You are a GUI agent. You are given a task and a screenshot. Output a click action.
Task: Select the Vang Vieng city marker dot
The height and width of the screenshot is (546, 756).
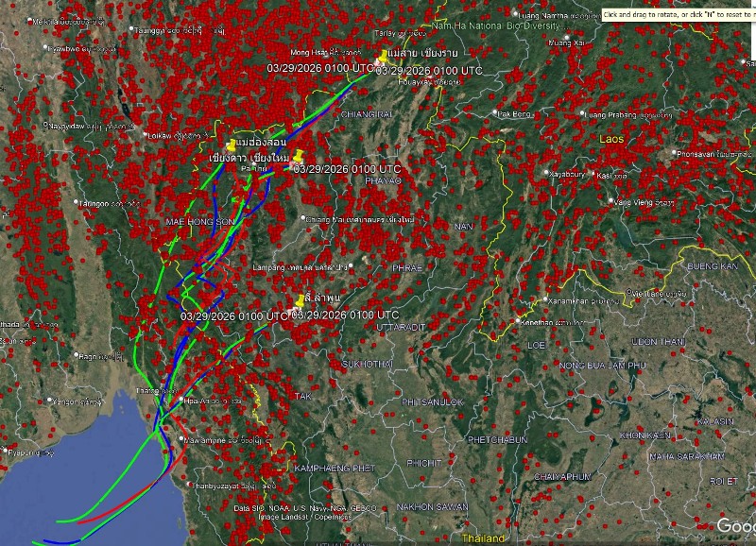tap(610, 201)
